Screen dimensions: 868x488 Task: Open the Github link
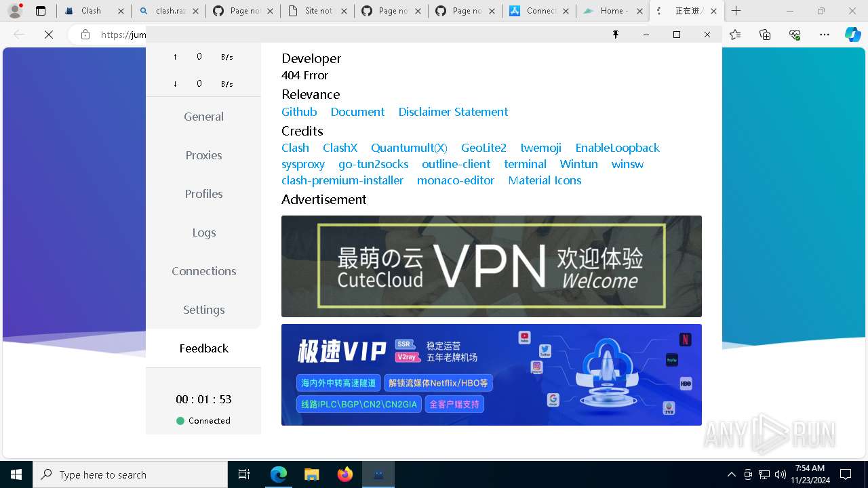coord(299,112)
